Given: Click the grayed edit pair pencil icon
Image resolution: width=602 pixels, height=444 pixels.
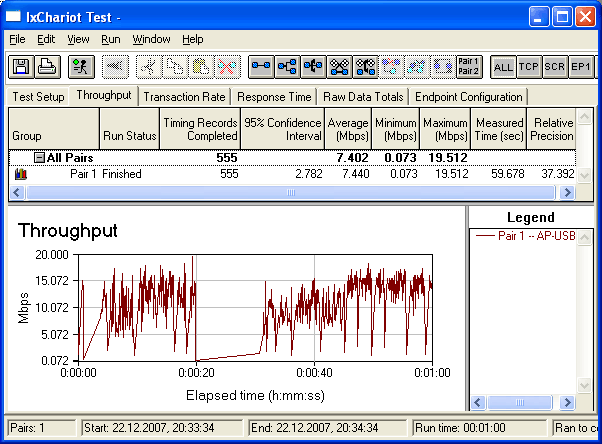Looking at the screenshot, I should coord(417,67).
